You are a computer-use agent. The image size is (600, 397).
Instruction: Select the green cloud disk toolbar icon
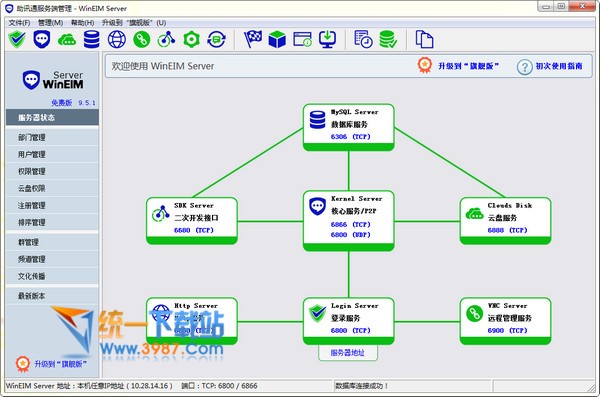click(67, 39)
